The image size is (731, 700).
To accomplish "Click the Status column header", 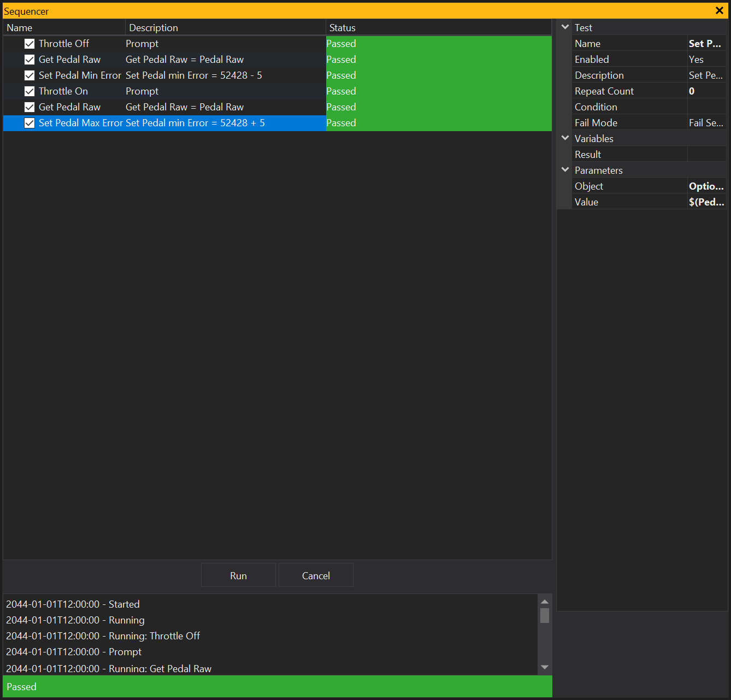I will (437, 28).
